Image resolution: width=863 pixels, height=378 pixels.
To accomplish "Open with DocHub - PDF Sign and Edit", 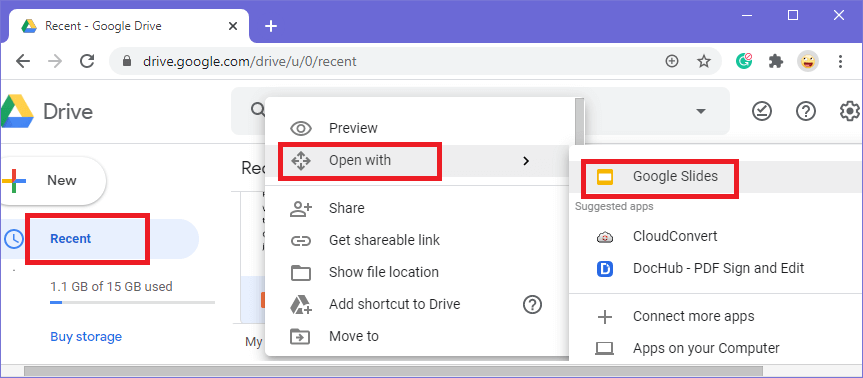I will pyautogui.click(x=715, y=269).
